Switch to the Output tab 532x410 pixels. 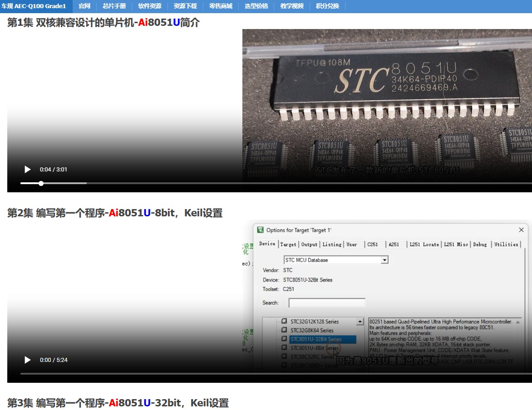point(309,244)
